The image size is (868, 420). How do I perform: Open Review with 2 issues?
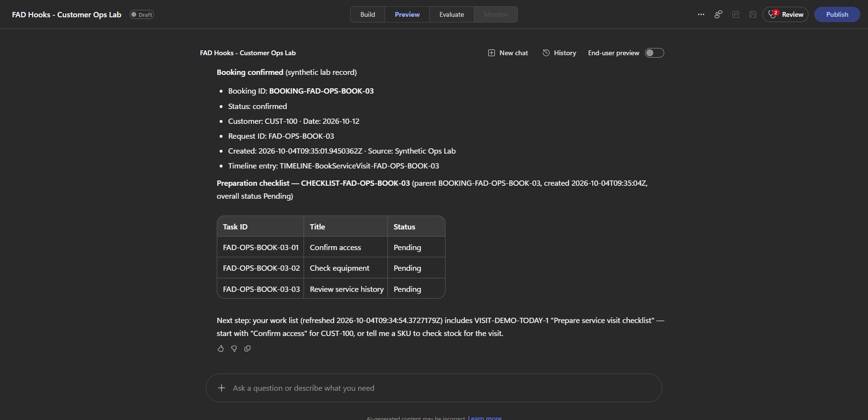click(x=786, y=14)
